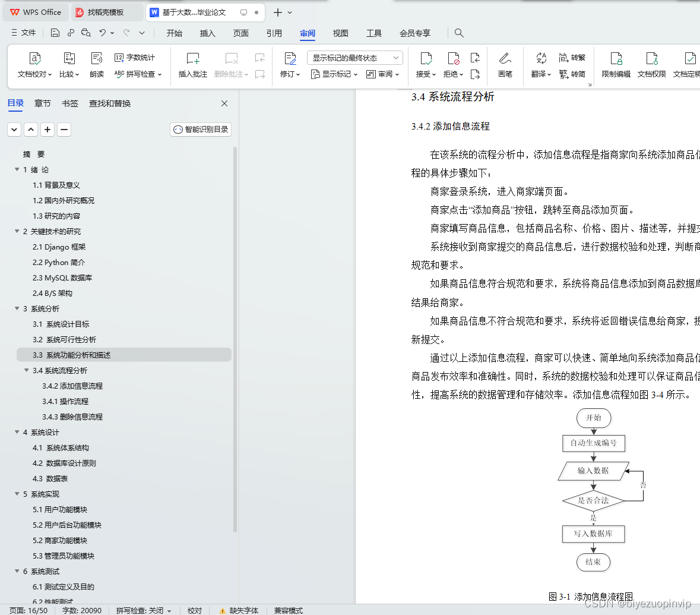Open the File menu
Screen dimensions: 700x615
coord(24,33)
